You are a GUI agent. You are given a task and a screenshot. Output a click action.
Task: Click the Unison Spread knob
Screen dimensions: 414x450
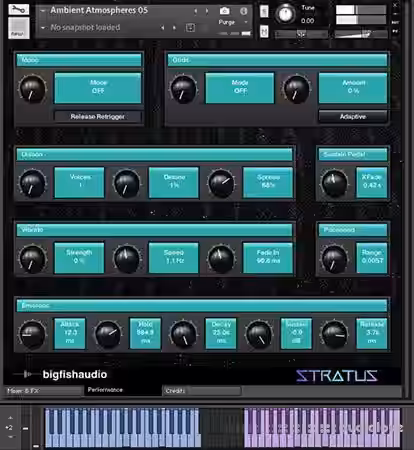(x=221, y=183)
